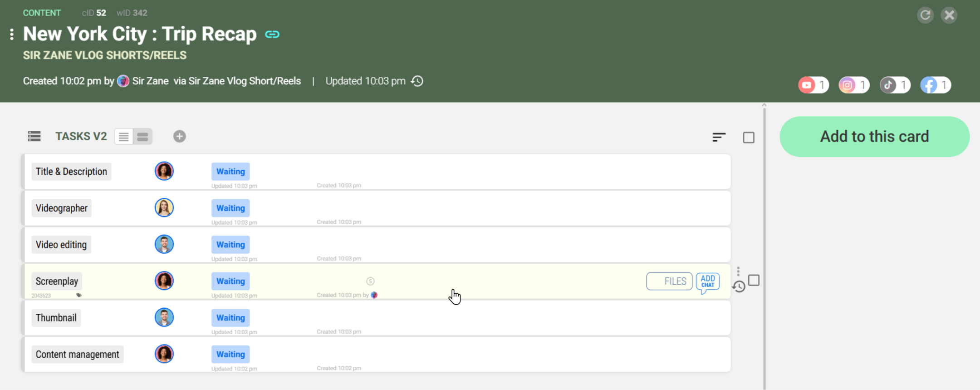Open the task sort options
Image resolution: width=980 pixels, height=390 pixels.
point(719,137)
